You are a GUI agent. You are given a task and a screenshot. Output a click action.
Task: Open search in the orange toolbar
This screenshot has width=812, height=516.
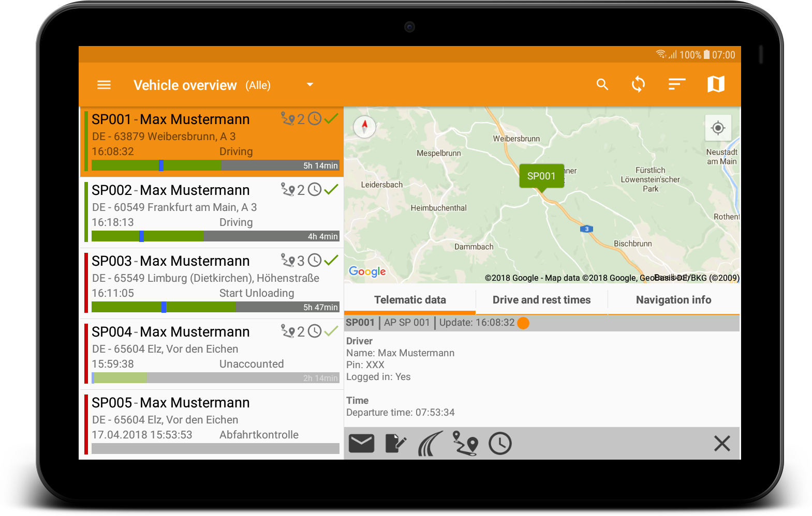(602, 84)
